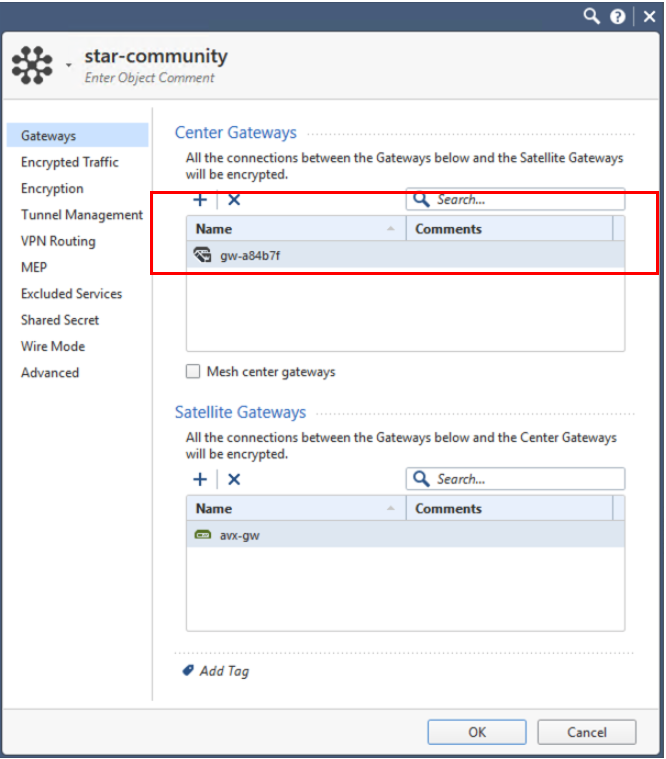This screenshot has width=666, height=759.
Task: Click the star community object icon
Action: coord(32,64)
